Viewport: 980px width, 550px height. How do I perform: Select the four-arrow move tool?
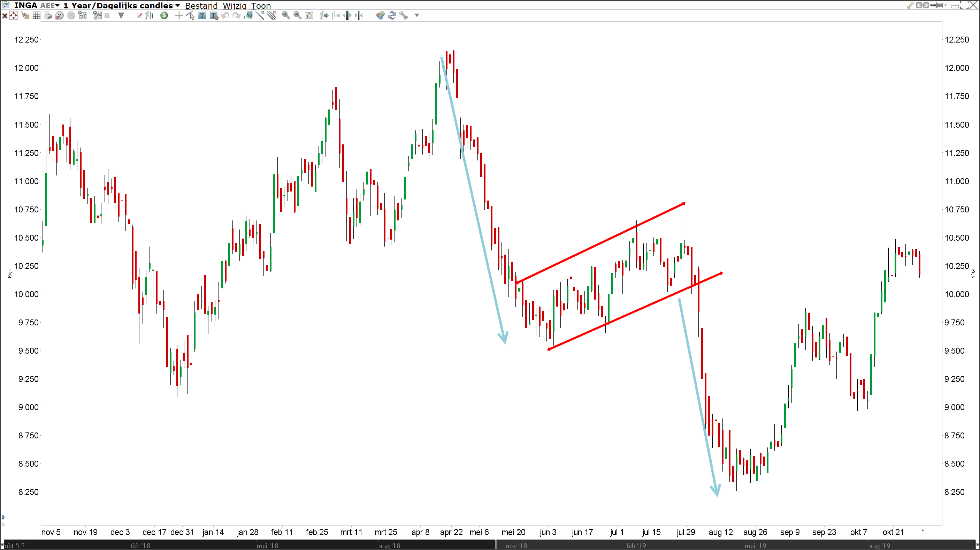click(14, 16)
